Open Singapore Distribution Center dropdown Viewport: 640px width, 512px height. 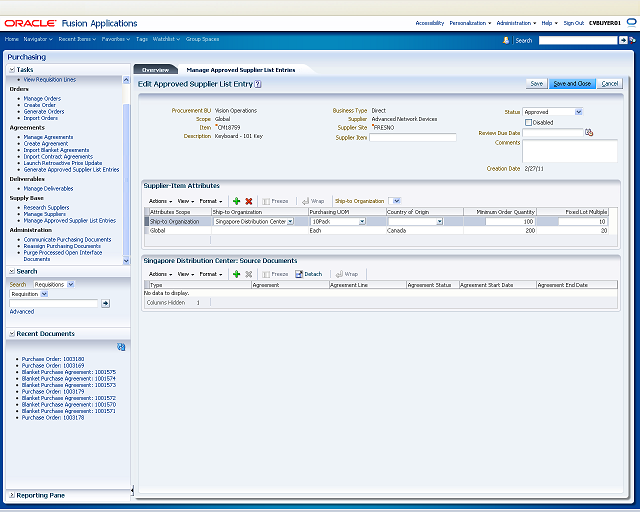[290, 221]
